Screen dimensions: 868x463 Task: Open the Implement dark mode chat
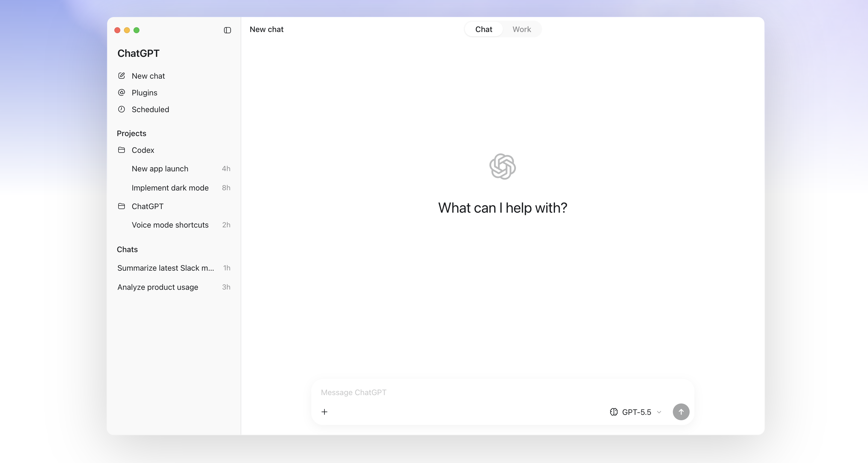[x=174, y=188]
